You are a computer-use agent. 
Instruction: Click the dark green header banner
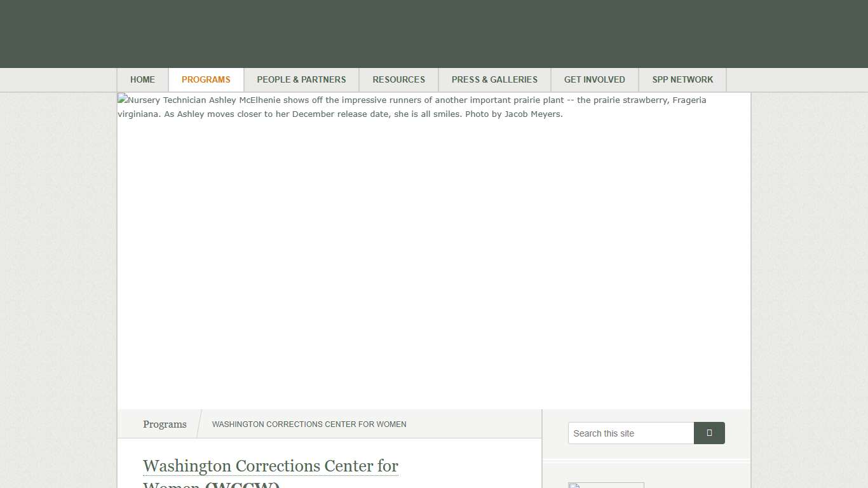[x=434, y=34]
